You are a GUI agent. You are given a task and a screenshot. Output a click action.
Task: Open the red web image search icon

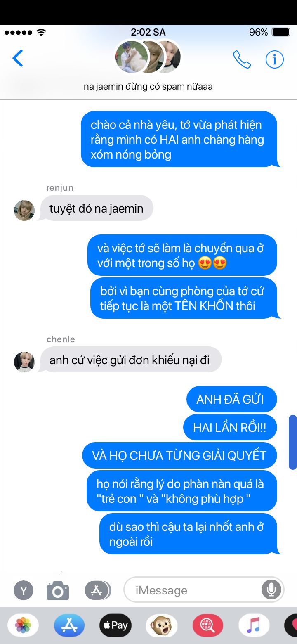[x=208, y=625]
